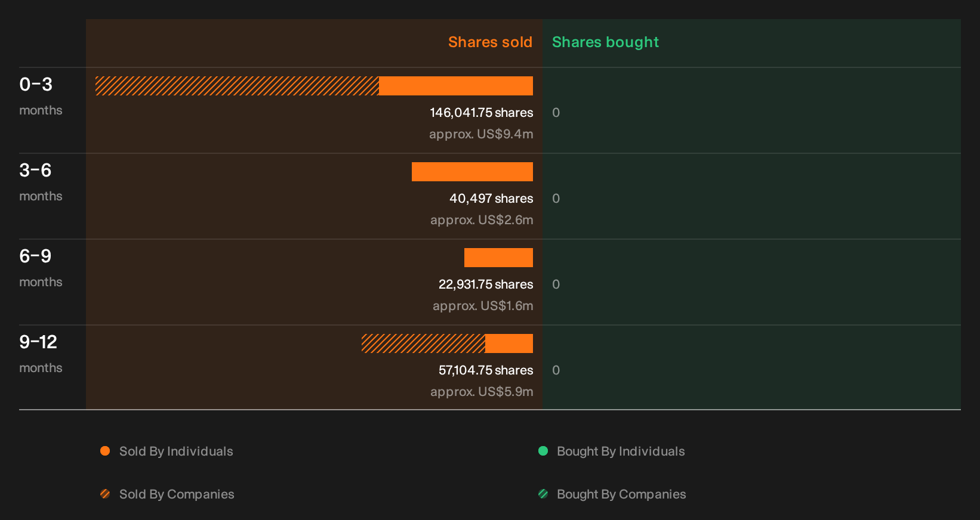Screen dimensions: 980x520
Task: Click the solid individuals bar in 9-12 months
Action: pyautogui.click(x=509, y=343)
